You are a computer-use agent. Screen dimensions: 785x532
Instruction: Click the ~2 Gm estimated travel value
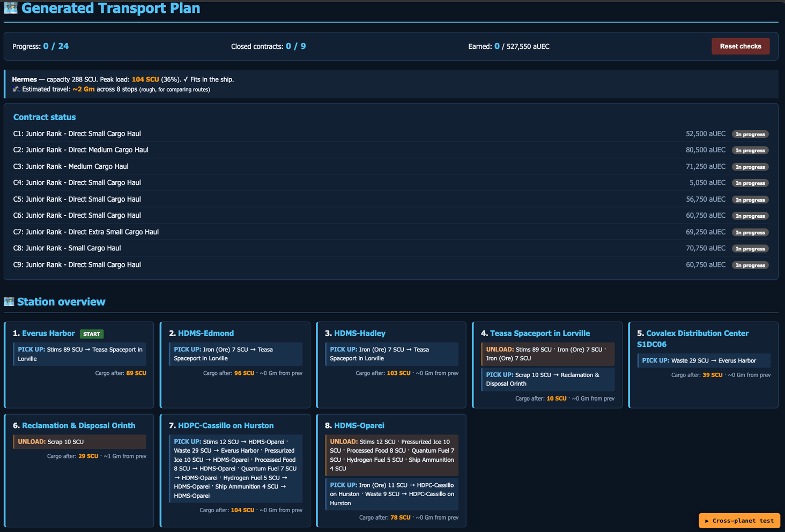point(84,89)
